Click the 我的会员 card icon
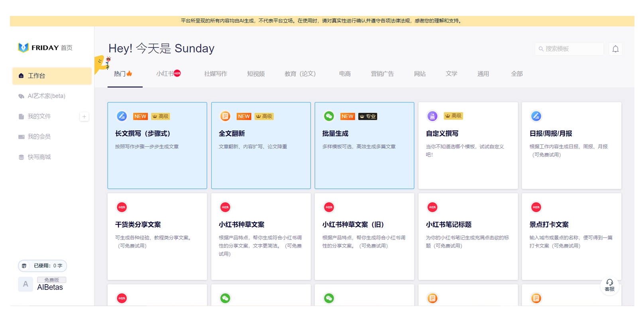Screen dimensions: 644x322 21,137
